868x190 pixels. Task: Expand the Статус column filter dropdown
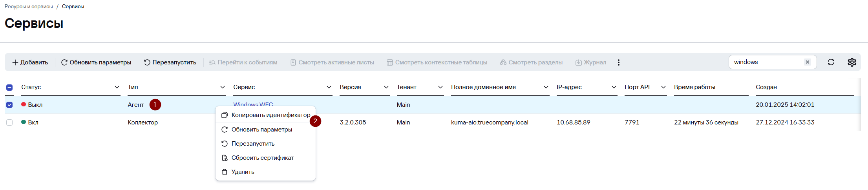tap(117, 87)
